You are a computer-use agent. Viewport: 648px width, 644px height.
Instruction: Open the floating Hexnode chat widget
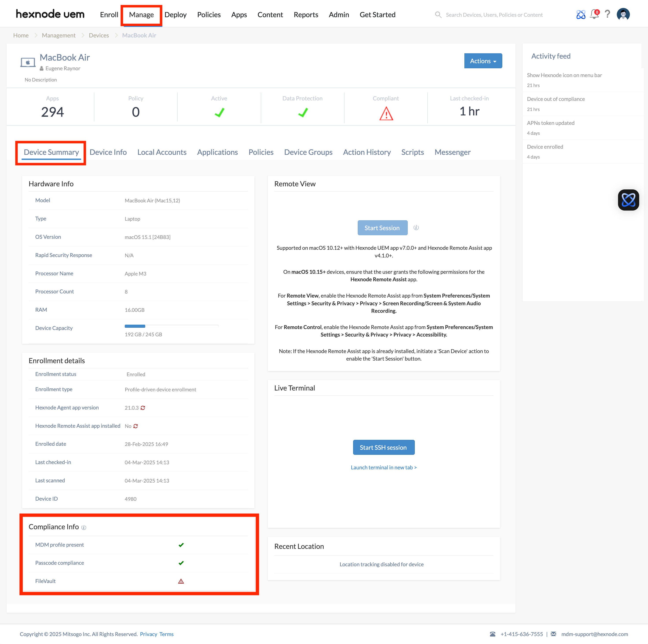pyautogui.click(x=628, y=200)
